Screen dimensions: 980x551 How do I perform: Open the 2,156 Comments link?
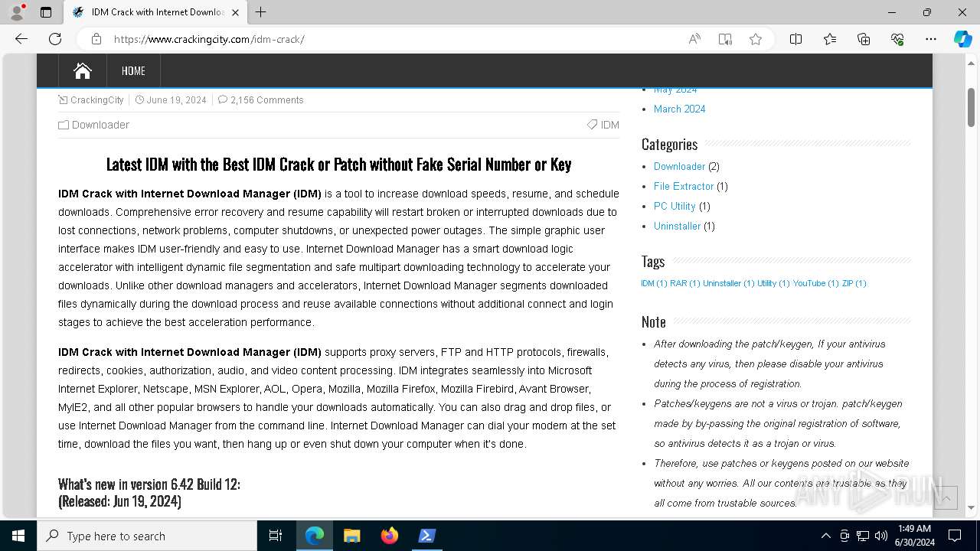(x=266, y=99)
